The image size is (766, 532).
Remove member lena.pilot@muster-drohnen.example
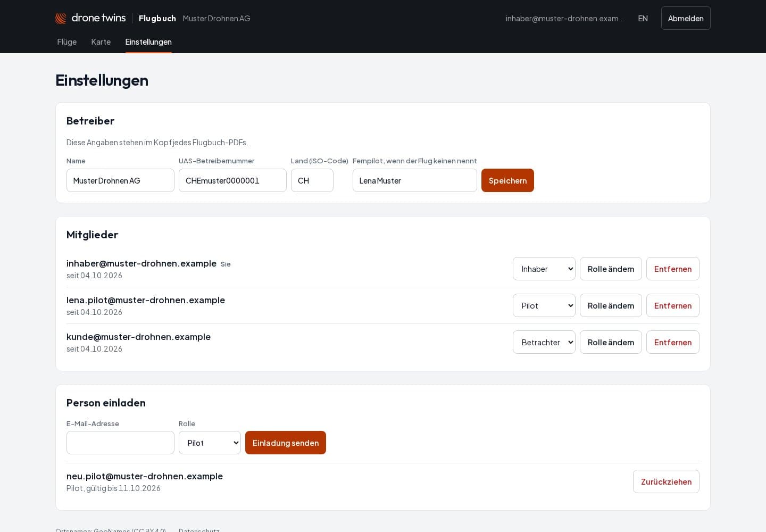click(673, 305)
